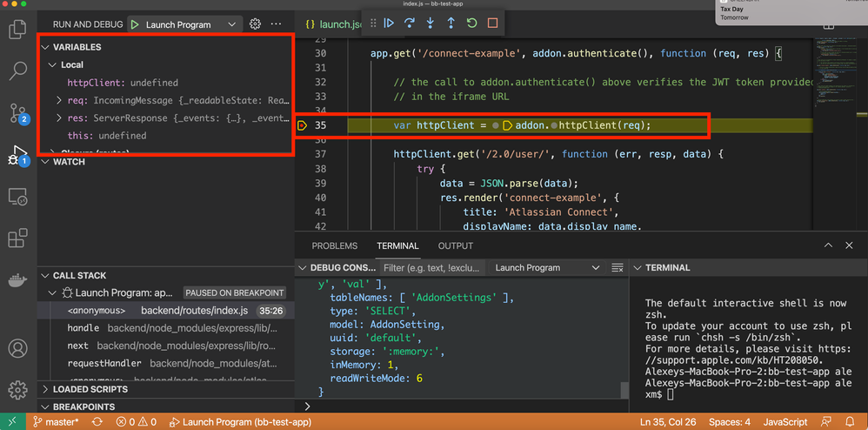Open the Explorer view in activity bar
This screenshot has width=868, height=430.
(x=17, y=30)
